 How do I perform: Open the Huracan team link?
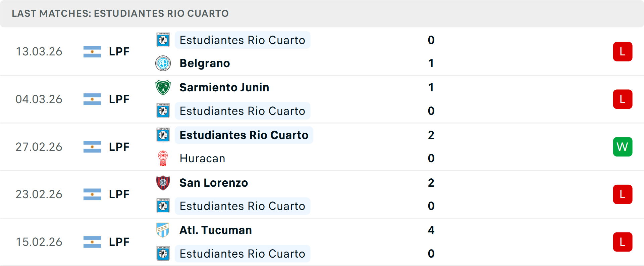click(202, 159)
